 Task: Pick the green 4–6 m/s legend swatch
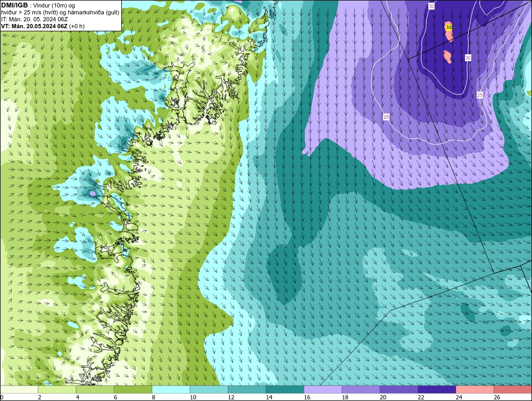tap(95, 389)
